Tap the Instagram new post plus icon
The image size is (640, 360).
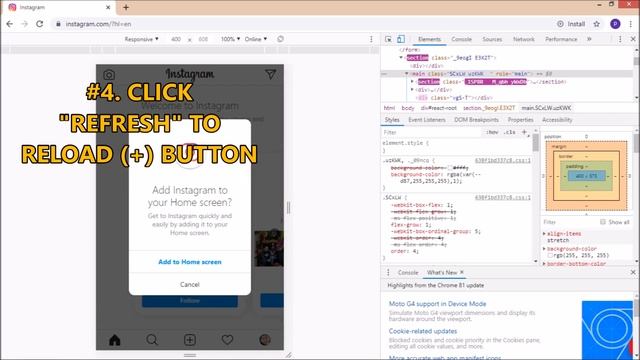click(x=190, y=340)
